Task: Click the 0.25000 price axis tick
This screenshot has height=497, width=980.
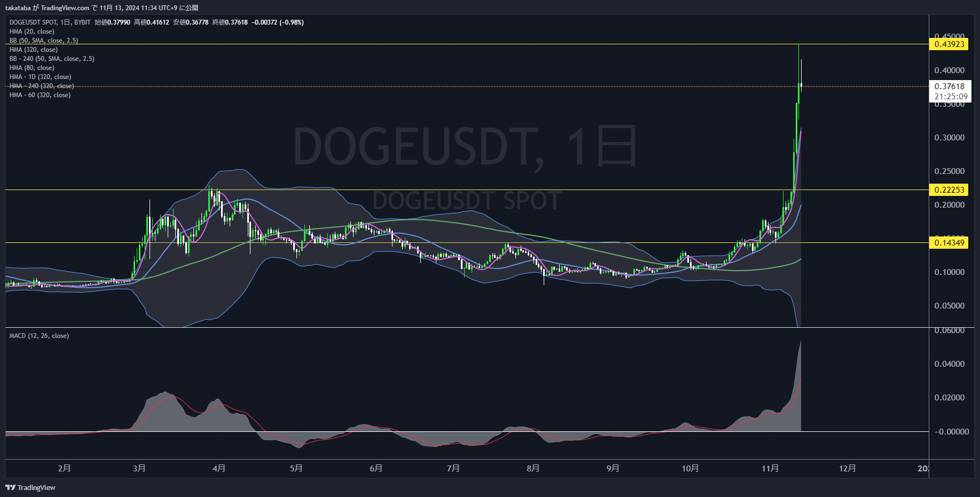Action: (x=950, y=171)
